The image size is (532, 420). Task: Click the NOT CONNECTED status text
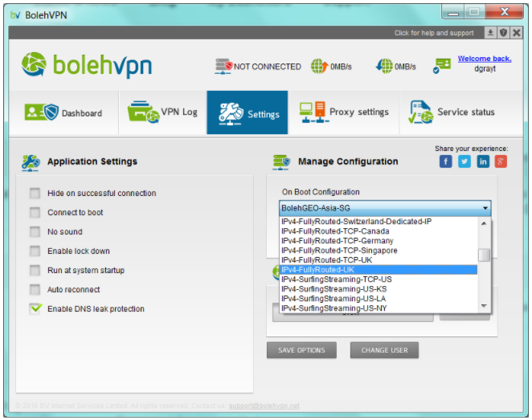268,67
